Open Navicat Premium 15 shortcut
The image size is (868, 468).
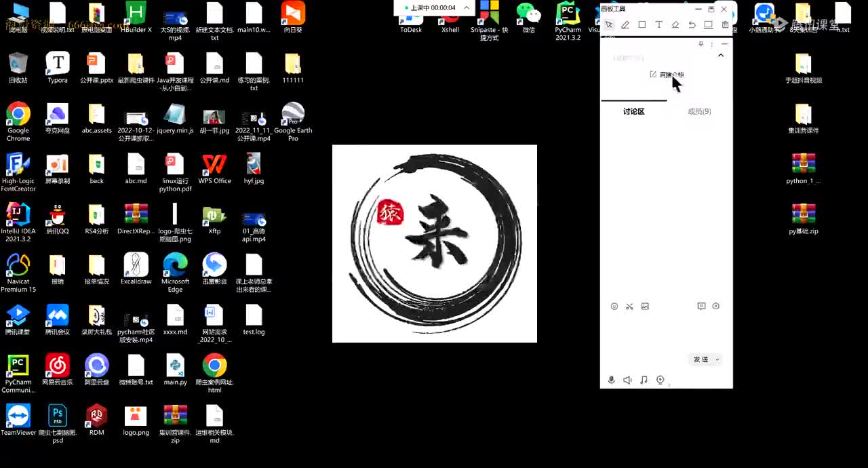tap(18, 273)
